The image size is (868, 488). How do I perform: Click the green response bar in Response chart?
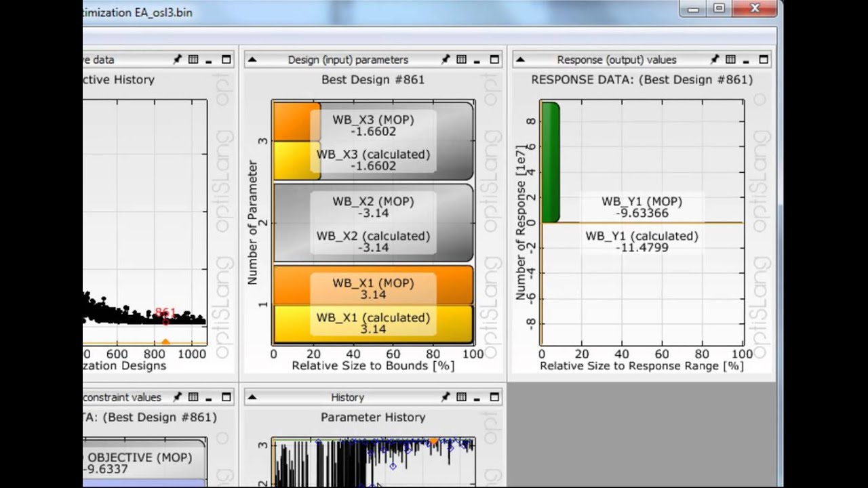(x=550, y=163)
